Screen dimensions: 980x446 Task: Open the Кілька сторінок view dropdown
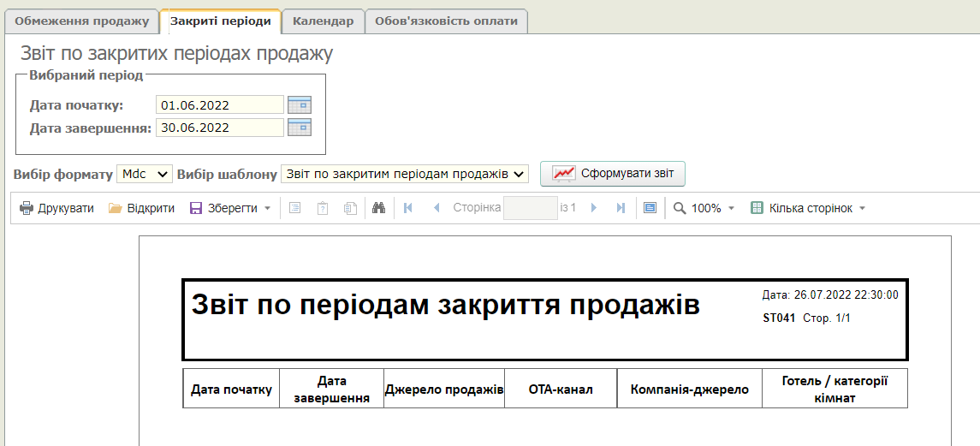(808, 208)
